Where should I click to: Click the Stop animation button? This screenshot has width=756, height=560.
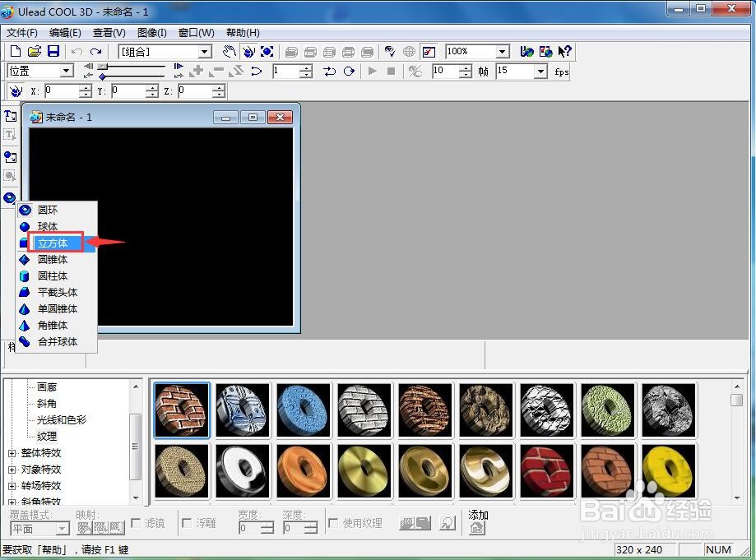pyautogui.click(x=391, y=72)
